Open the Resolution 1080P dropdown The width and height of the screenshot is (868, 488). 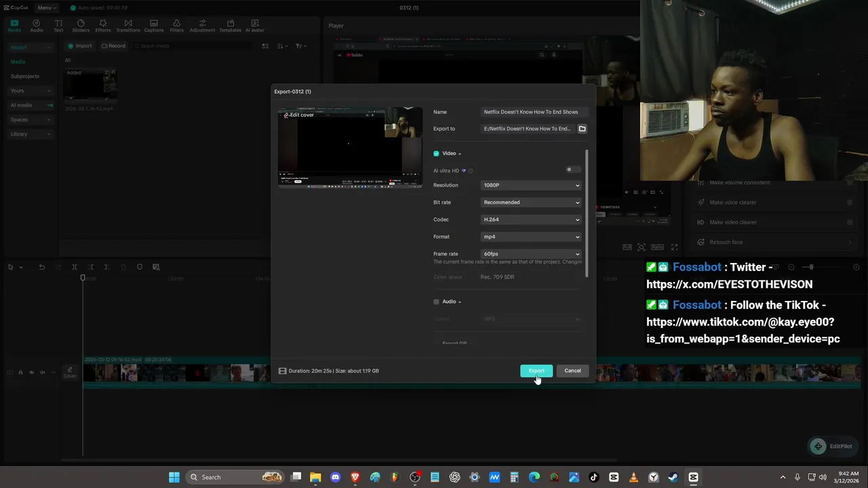[x=532, y=185]
